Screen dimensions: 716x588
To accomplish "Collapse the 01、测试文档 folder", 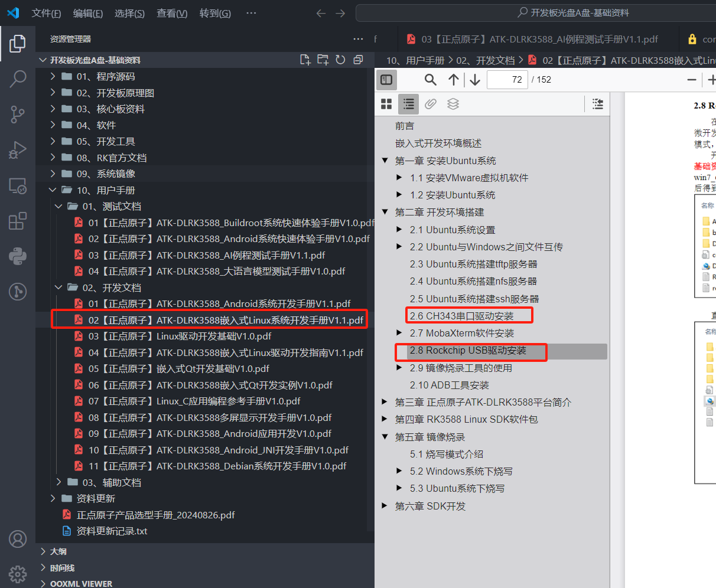I will 58,206.
